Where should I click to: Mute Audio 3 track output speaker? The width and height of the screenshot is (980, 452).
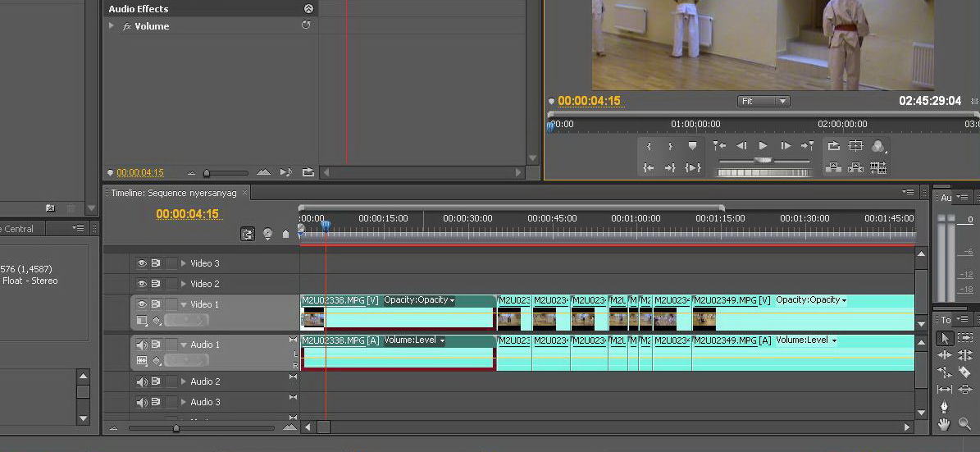coord(142,402)
